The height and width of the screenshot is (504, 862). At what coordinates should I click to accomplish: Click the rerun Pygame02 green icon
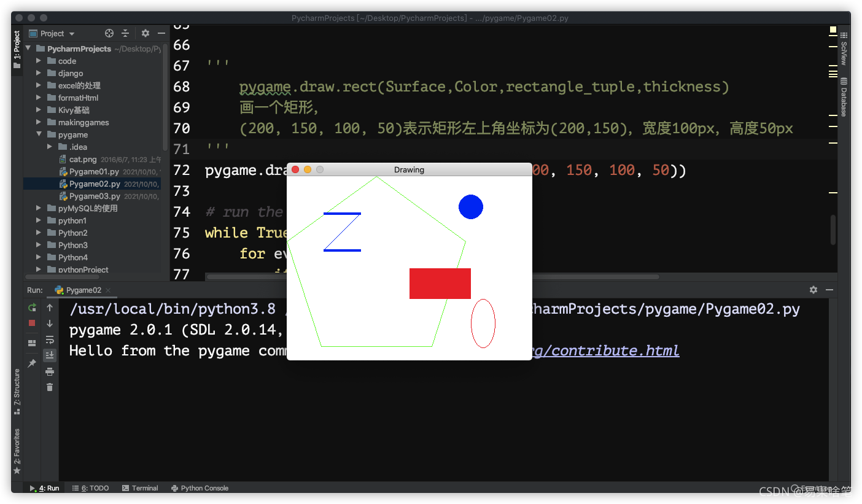(x=32, y=308)
